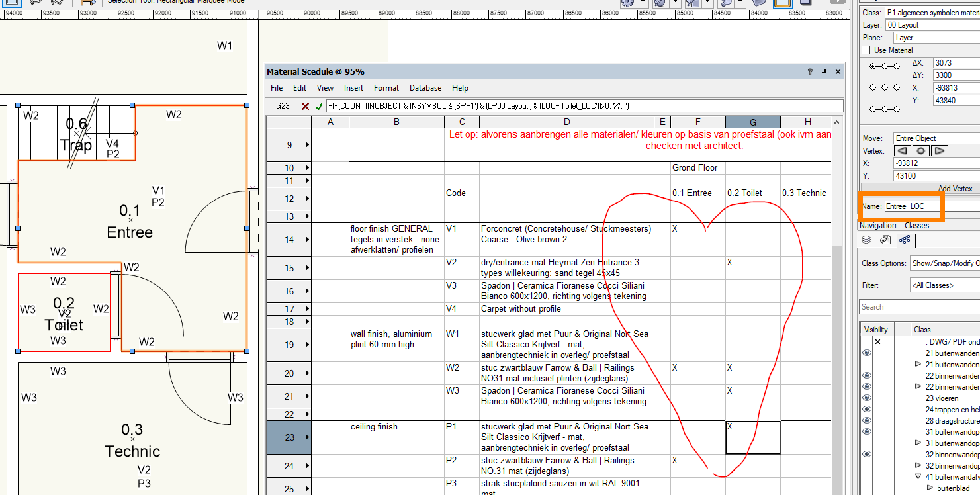Click the next vertex arrow button
Viewport: 980px width, 495px height.
(940, 151)
